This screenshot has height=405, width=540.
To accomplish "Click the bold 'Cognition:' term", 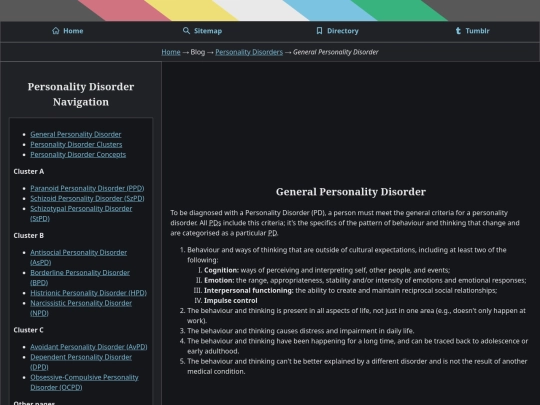I will pyautogui.click(x=221, y=270).
